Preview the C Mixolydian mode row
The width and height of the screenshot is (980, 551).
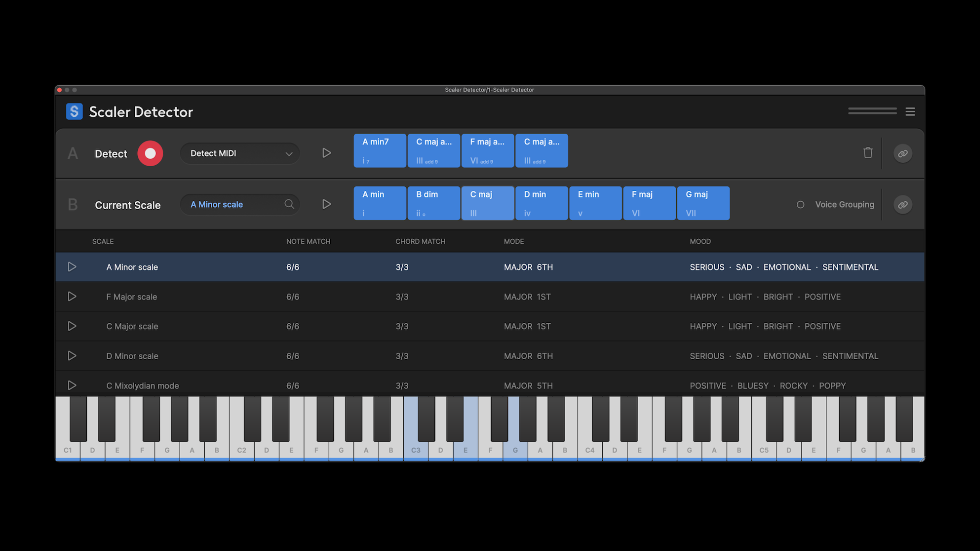click(72, 385)
